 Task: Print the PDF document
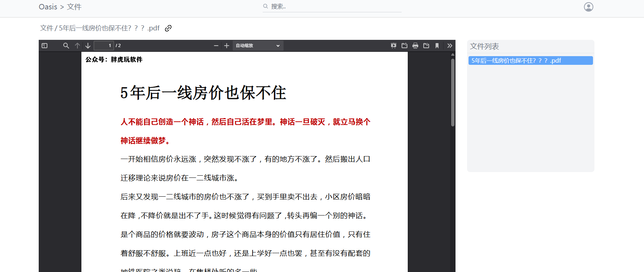415,46
